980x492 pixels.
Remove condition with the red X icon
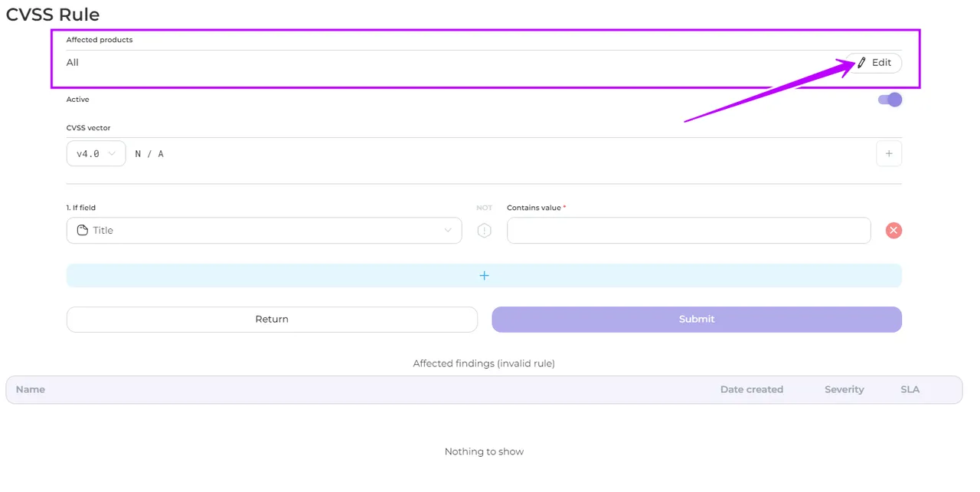coord(893,230)
